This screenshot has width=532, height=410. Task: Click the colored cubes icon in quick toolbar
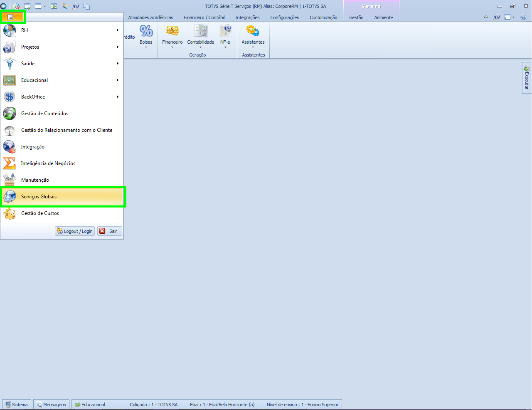click(x=17, y=6)
